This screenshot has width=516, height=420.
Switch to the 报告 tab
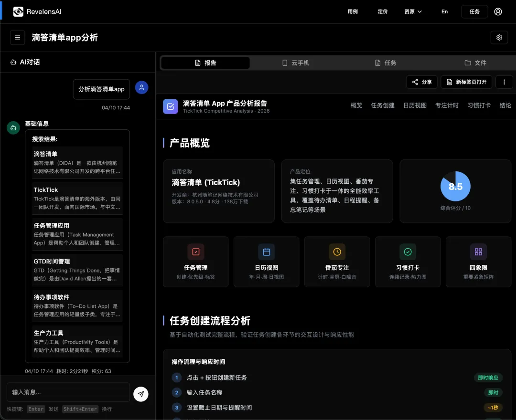point(205,63)
